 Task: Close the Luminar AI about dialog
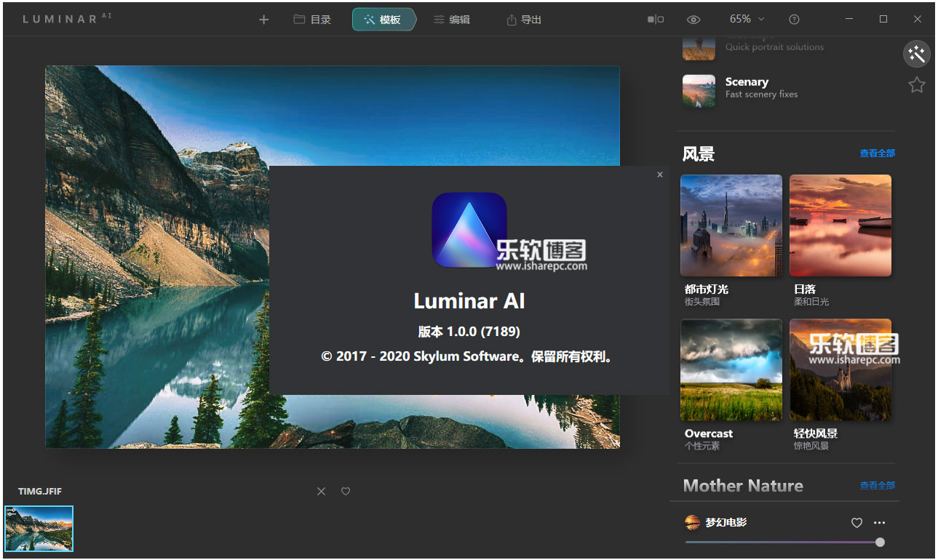[660, 175]
